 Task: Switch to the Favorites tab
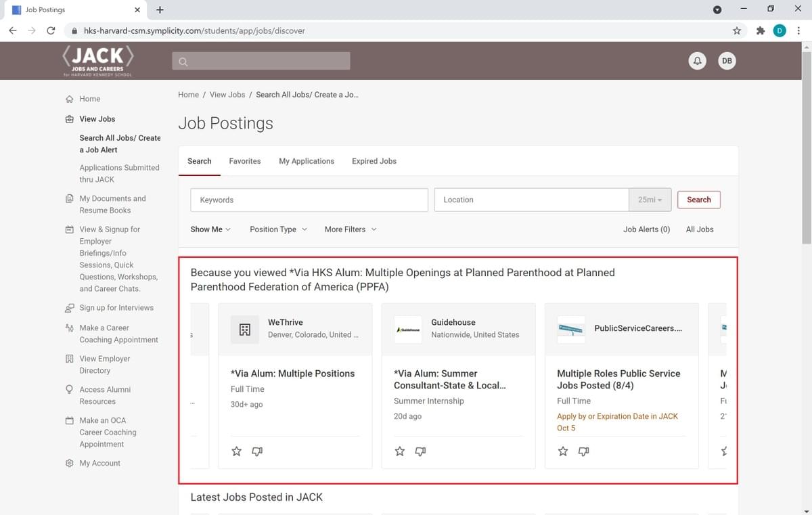[245, 161]
